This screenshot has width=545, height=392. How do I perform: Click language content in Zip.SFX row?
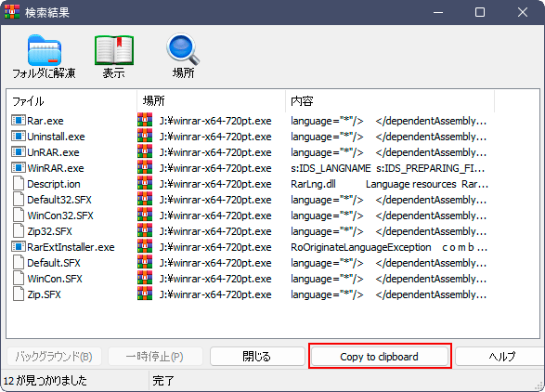click(389, 294)
